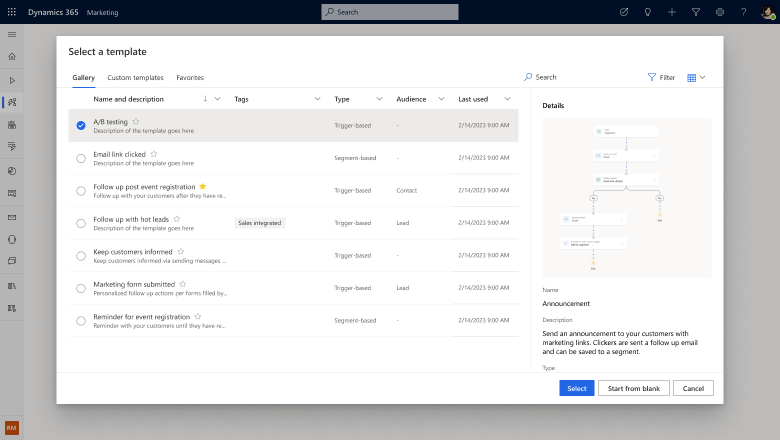
Task: Unfavorite Follow up post event registration star
Action: (x=203, y=186)
